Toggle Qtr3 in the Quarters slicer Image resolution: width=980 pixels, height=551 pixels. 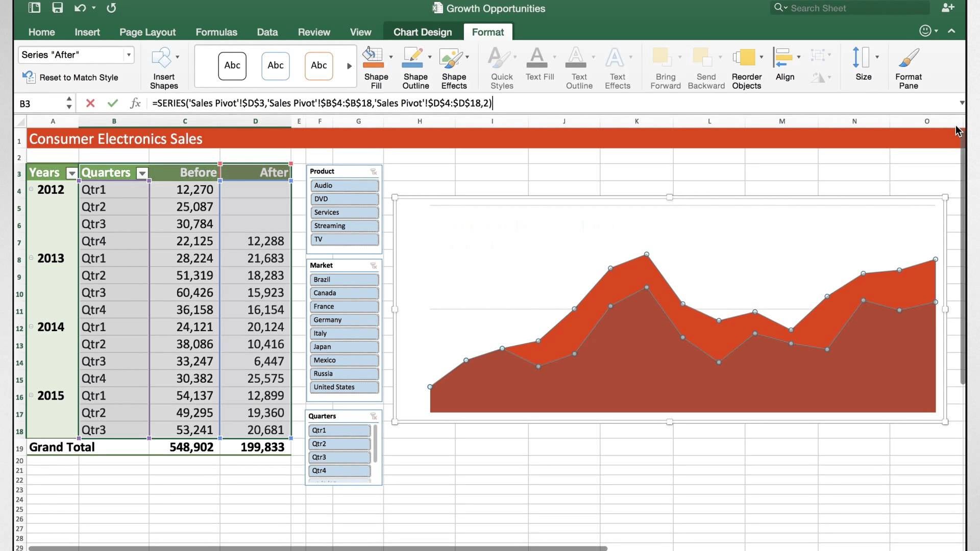click(339, 457)
